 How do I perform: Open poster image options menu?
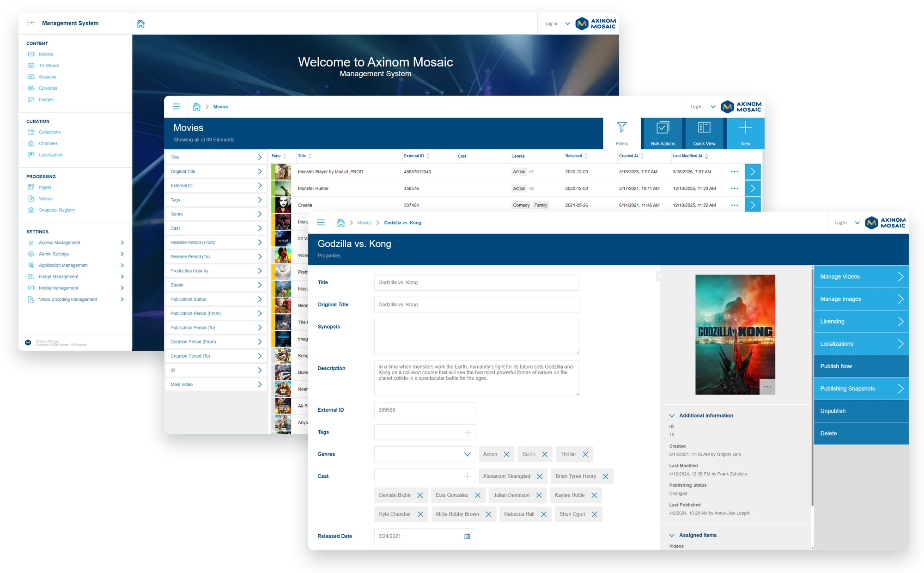[x=767, y=387]
